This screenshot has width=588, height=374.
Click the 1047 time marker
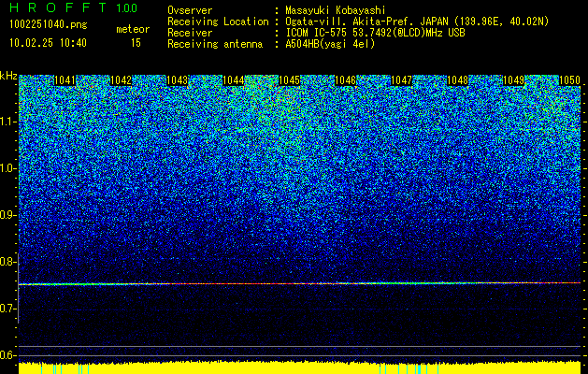402,80
